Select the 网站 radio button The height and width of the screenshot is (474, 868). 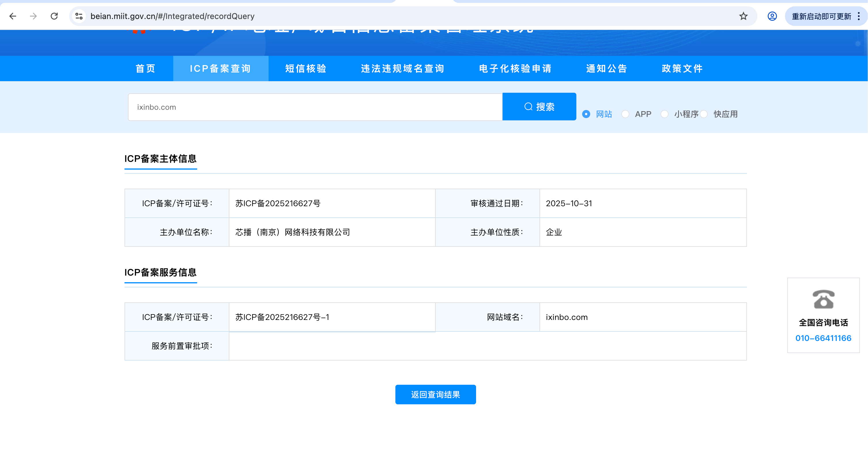pos(586,114)
